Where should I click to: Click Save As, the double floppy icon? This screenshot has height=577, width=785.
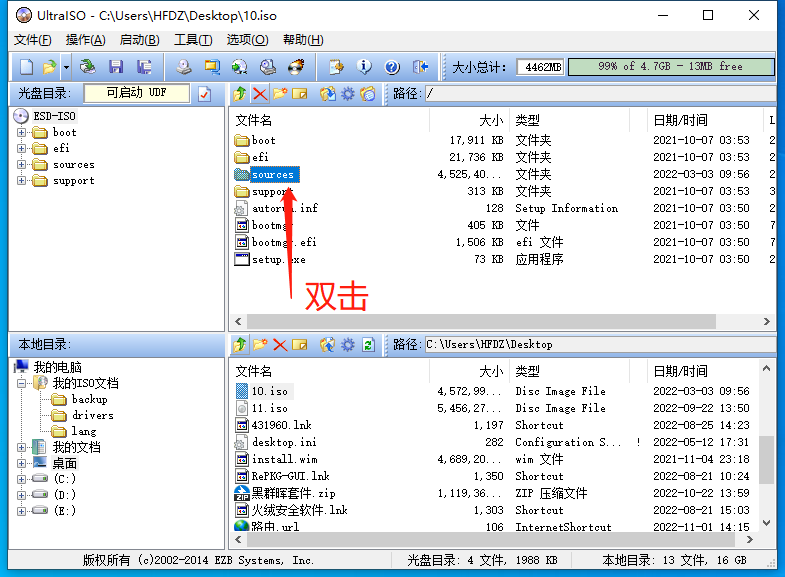[x=144, y=67]
